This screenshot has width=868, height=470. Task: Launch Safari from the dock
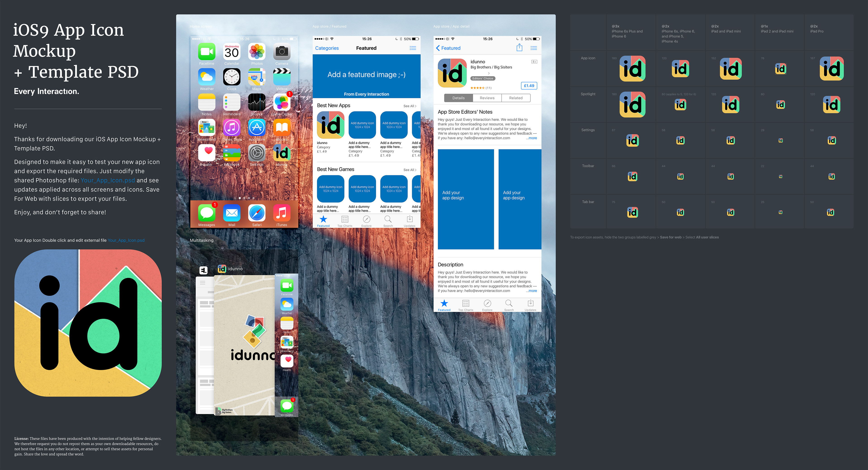(x=257, y=213)
